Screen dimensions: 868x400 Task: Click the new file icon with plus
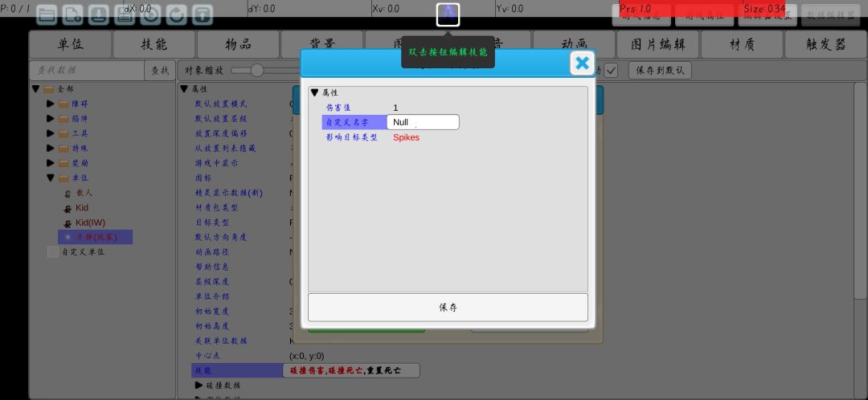click(72, 15)
